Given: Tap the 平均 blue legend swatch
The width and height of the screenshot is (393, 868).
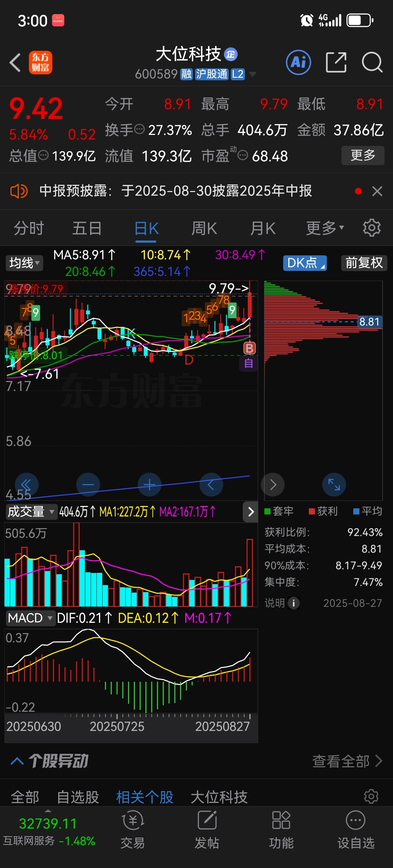Looking at the screenshot, I should click(356, 511).
